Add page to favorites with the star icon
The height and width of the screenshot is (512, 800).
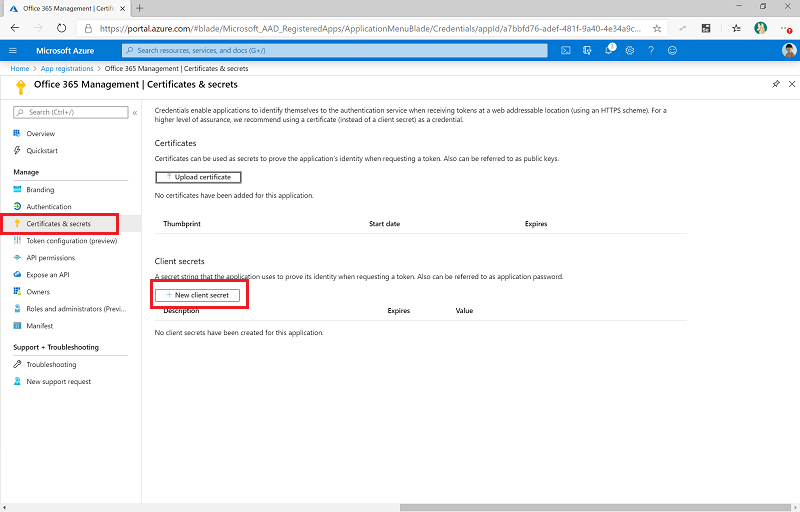coord(657,29)
